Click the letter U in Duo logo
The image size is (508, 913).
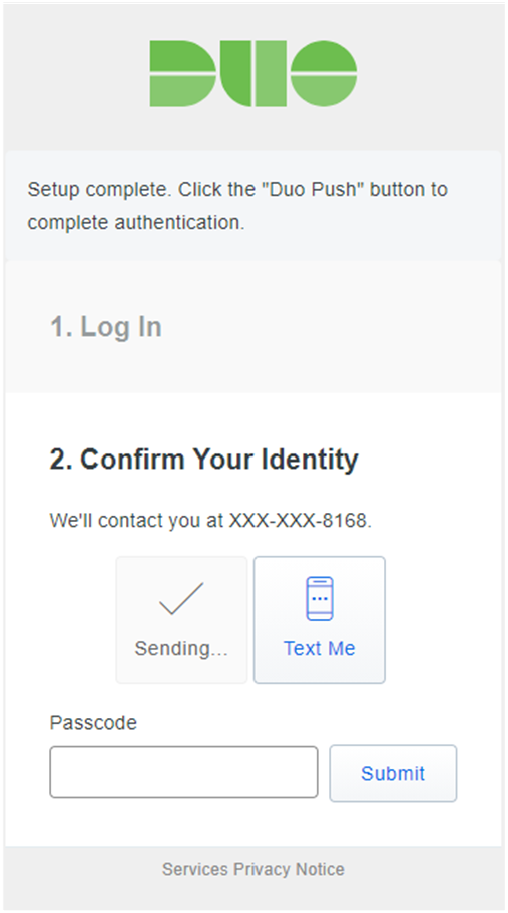tap(253, 73)
